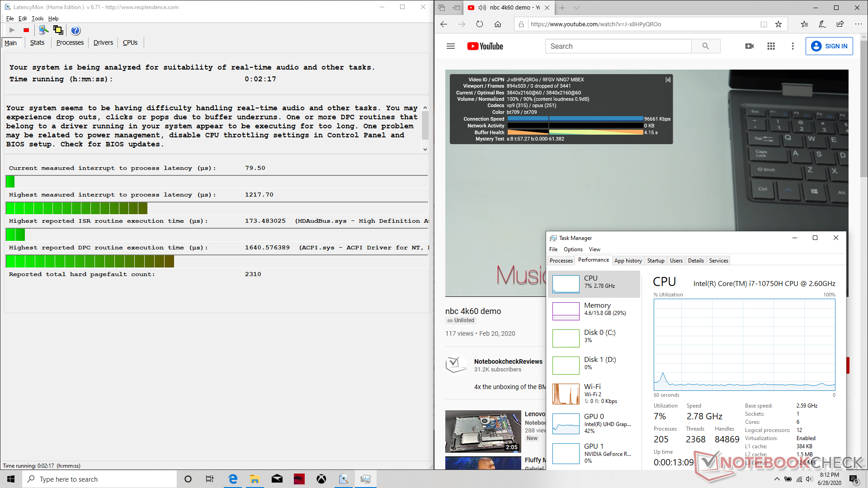Screen dimensions: 868x488
Task: Add page to favorites star icon
Action: point(778,24)
